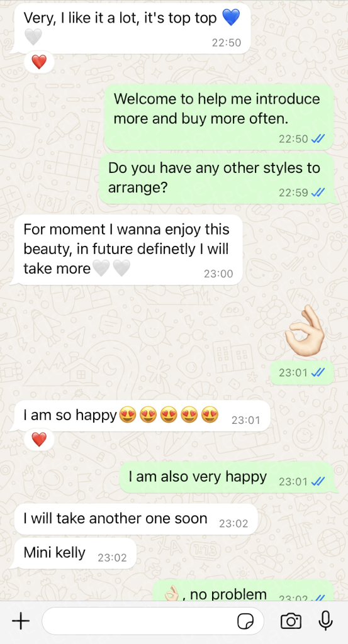Select 'Very, I like it a lot' message
The image size is (348, 644).
point(132,28)
